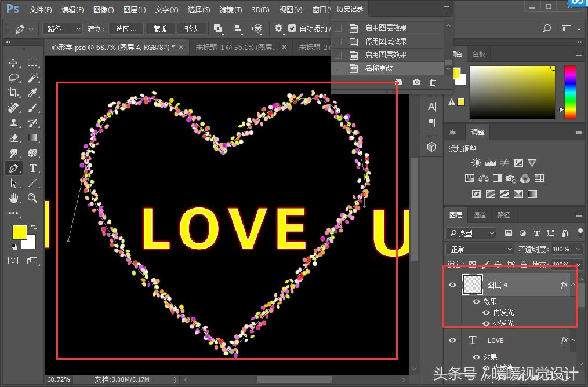Select the Zoom tool

point(33,198)
